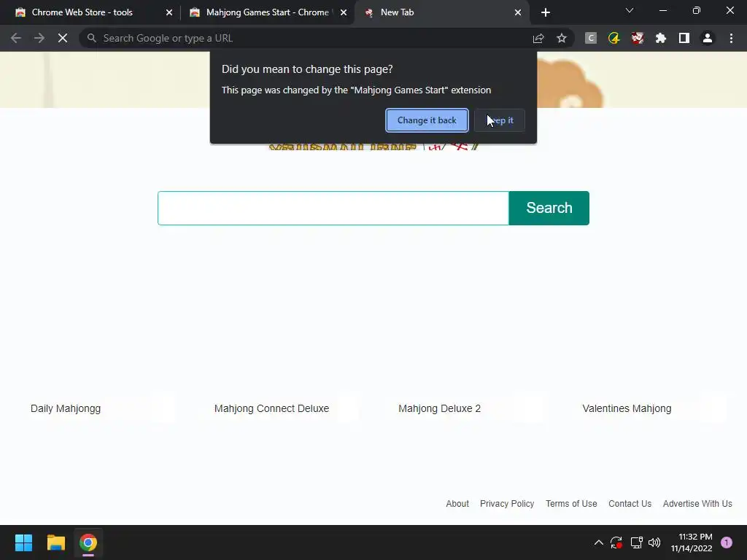The height and width of the screenshot is (560, 747).
Task: Click the Mahjong extension icon in toolbar
Action: pos(638,38)
